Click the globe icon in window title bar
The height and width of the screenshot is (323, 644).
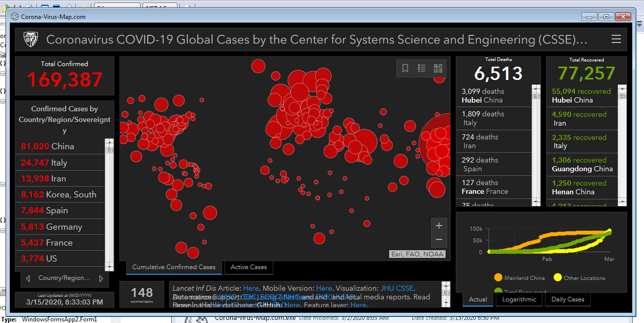pyautogui.click(x=15, y=16)
